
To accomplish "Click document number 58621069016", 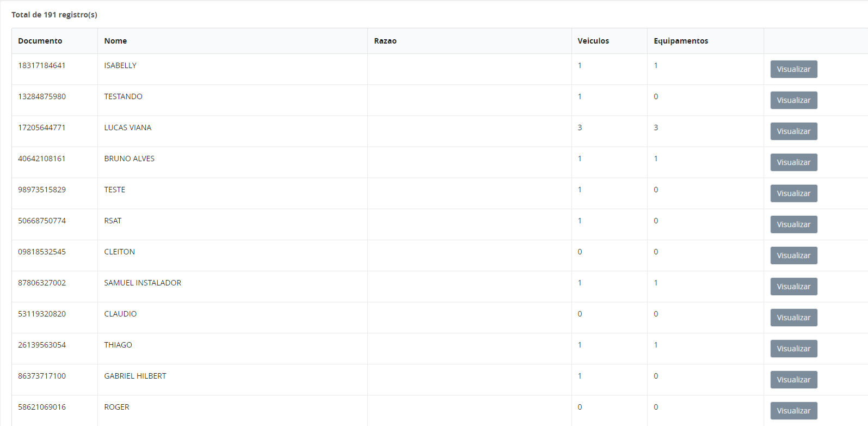I will pos(42,407).
